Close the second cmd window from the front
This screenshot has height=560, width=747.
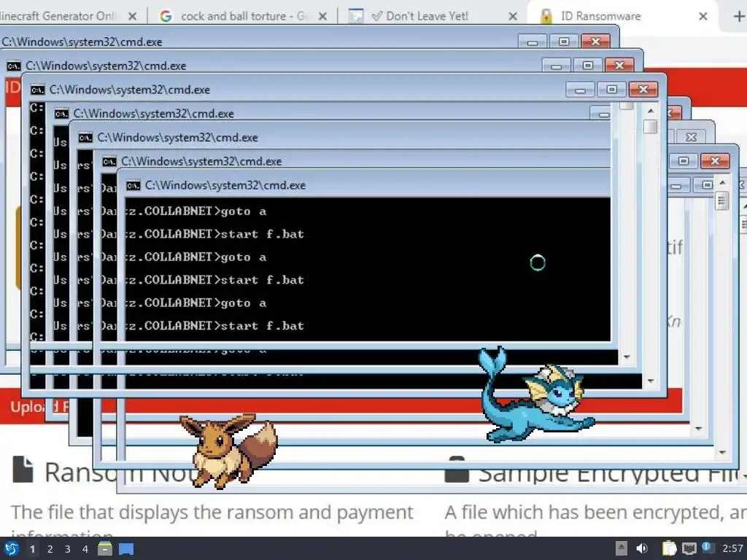(x=715, y=161)
